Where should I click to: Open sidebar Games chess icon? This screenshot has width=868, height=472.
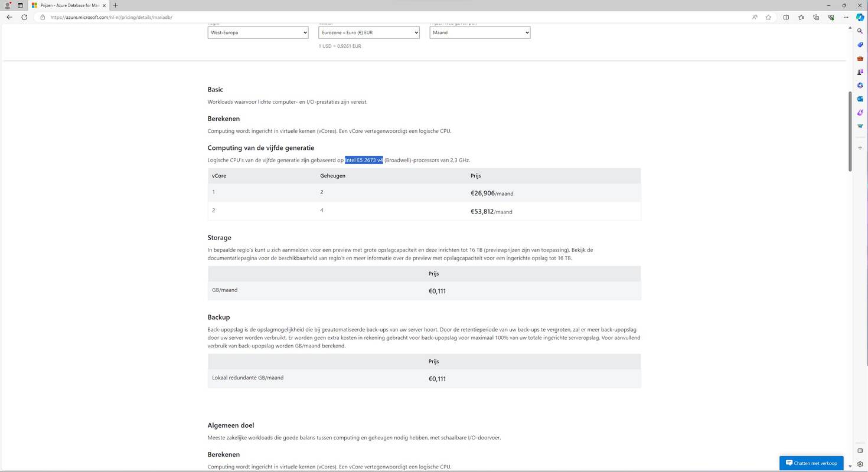[x=860, y=72]
